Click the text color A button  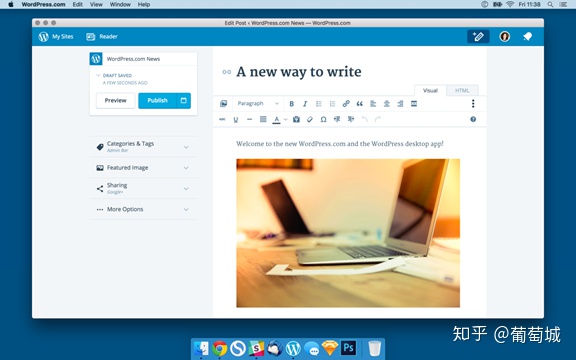pyautogui.click(x=276, y=119)
